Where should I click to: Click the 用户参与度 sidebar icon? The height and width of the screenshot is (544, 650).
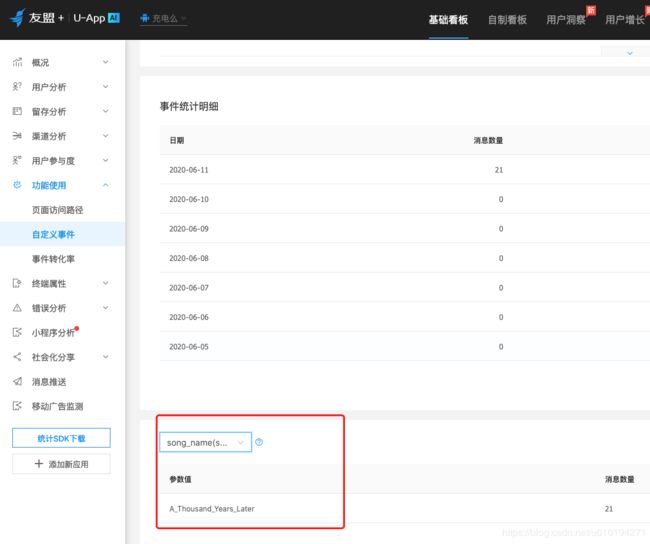click(x=17, y=160)
